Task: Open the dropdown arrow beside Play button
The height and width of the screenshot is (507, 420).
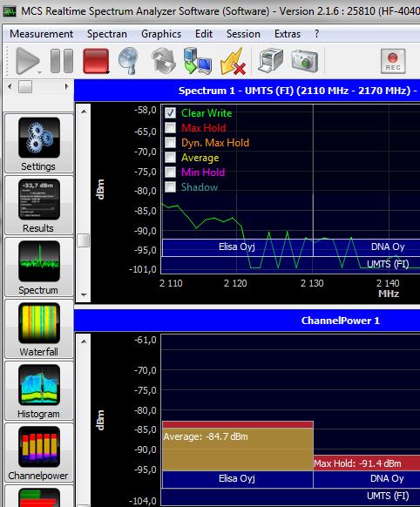Action: point(39,72)
